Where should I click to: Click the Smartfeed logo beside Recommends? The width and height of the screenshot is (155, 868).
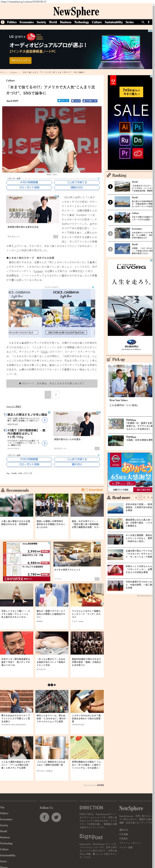coord(92,490)
